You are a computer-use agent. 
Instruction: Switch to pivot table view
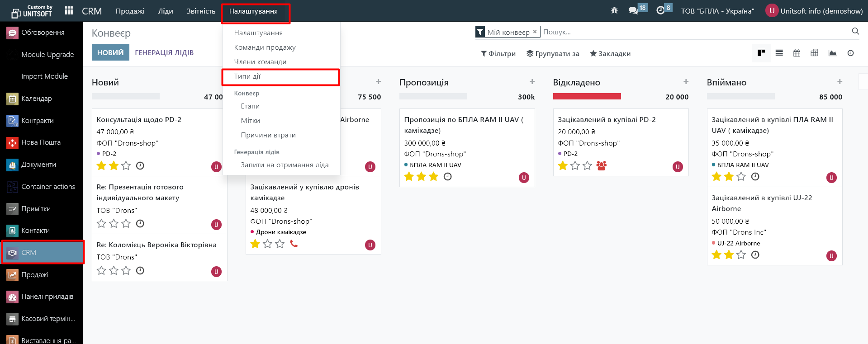click(x=814, y=53)
